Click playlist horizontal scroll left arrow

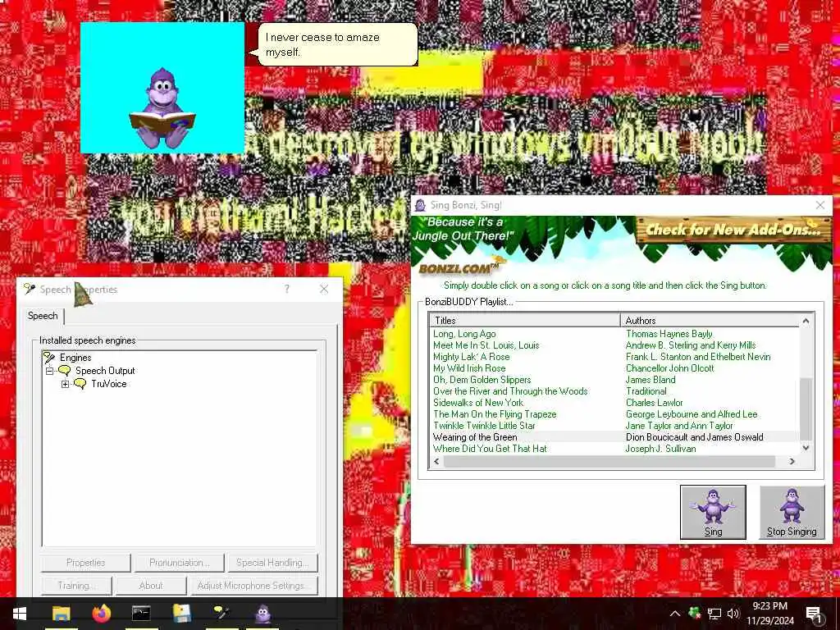tap(436, 461)
